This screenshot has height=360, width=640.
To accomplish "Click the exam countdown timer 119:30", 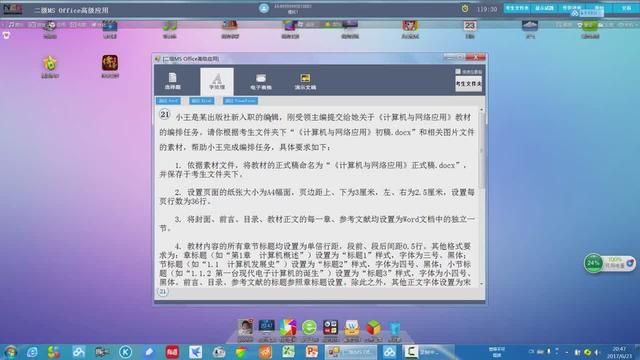I will click(487, 9).
